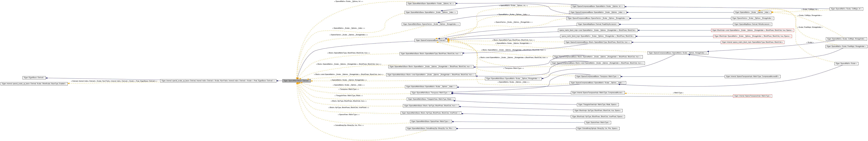Open SparseCompressedBase< Transpose< MatrixType > > node
The height and width of the screenshot is (141, 868).
point(598,77)
